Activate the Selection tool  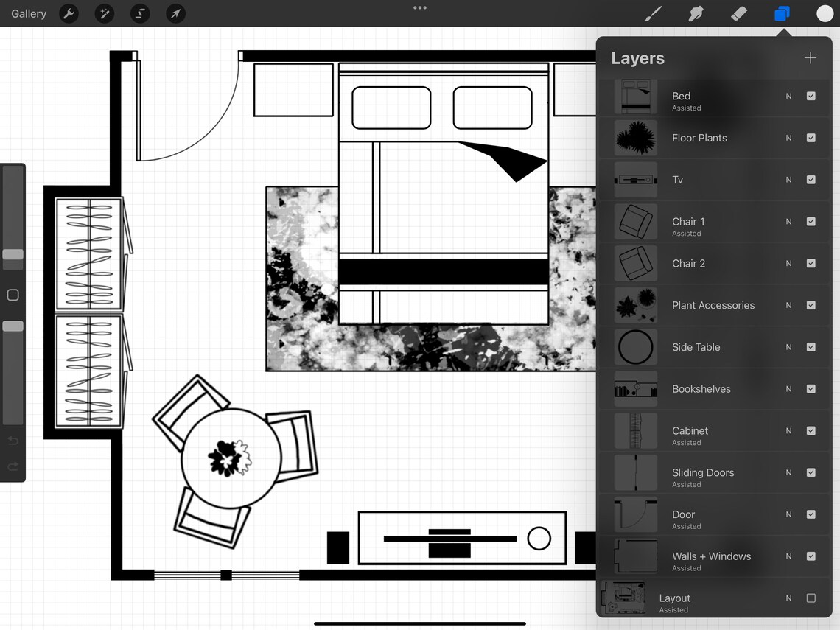point(139,13)
